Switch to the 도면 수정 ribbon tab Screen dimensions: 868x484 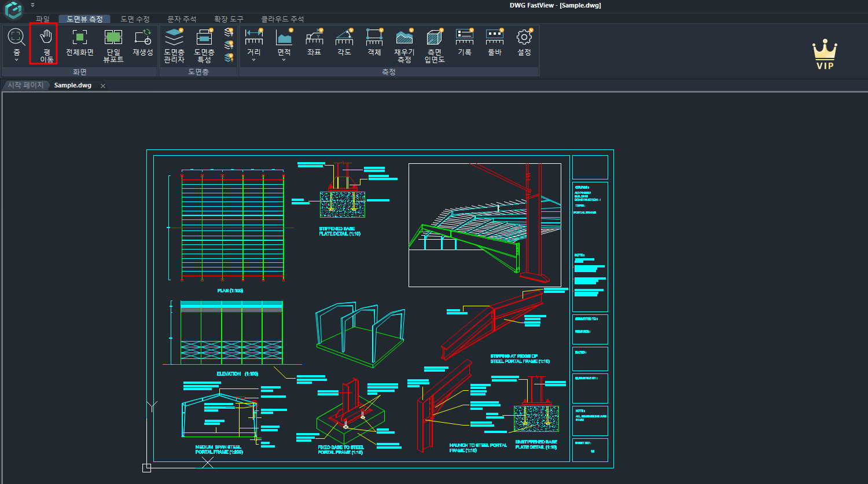tap(136, 19)
